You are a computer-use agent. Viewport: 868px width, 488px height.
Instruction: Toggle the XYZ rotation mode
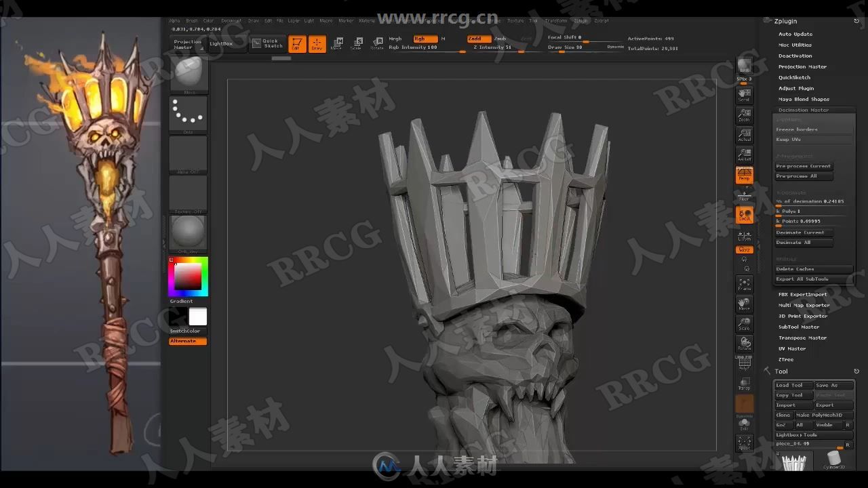(745, 250)
